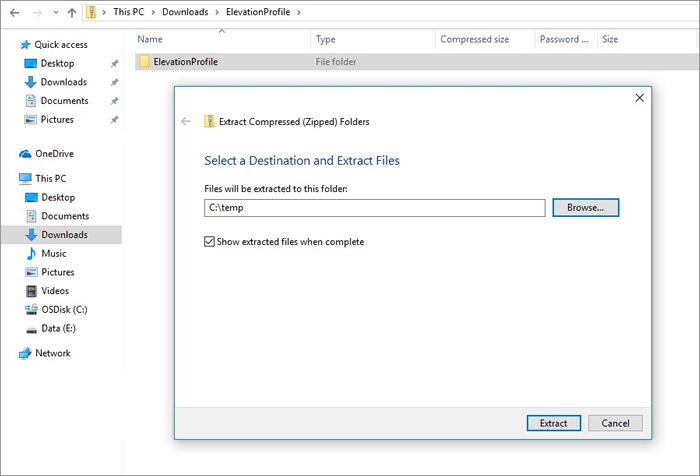700x476 pixels.
Task: Click the Browse... button
Action: pos(585,208)
